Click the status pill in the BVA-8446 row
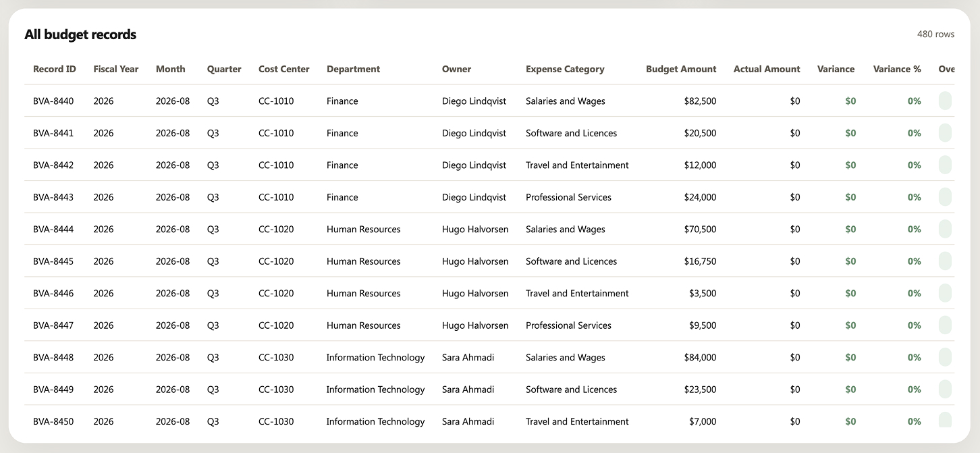 click(x=945, y=293)
